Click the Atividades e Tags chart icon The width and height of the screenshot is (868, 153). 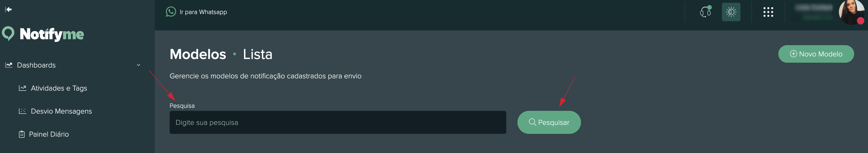22,88
